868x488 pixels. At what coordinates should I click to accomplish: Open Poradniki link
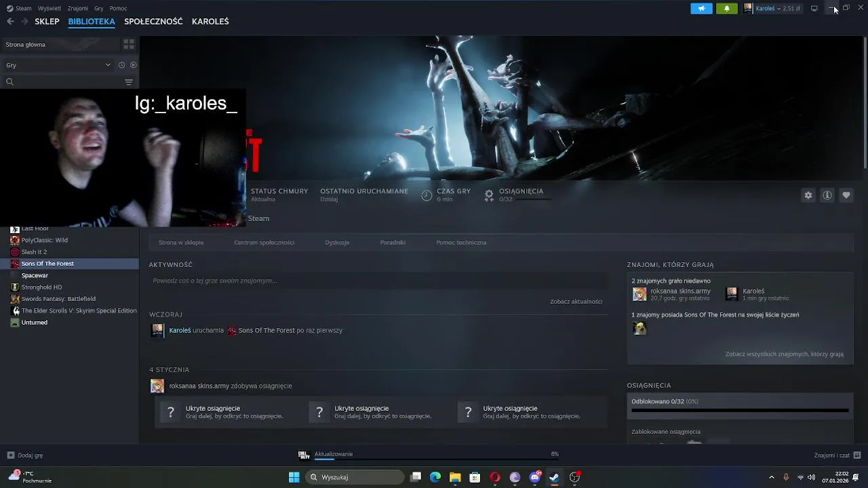(x=393, y=243)
